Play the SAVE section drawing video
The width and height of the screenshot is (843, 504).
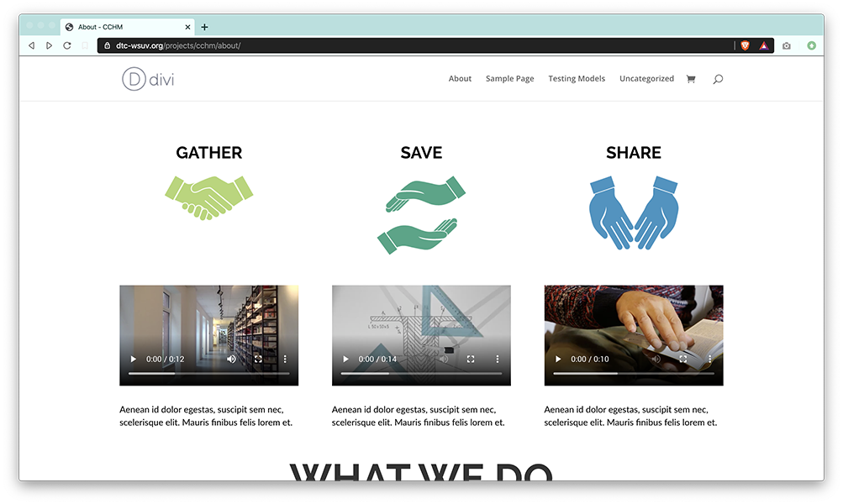click(345, 359)
